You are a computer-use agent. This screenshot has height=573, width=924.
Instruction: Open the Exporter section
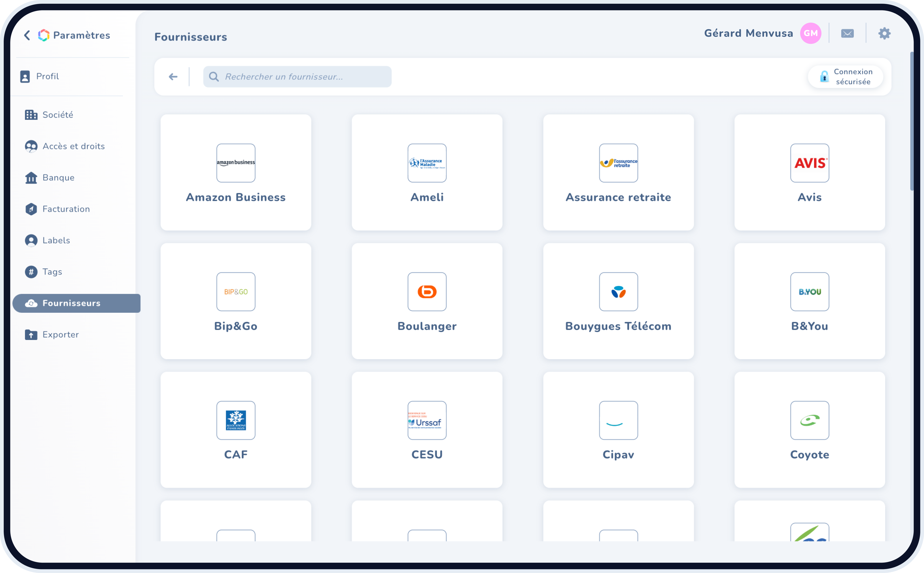pyautogui.click(x=61, y=335)
